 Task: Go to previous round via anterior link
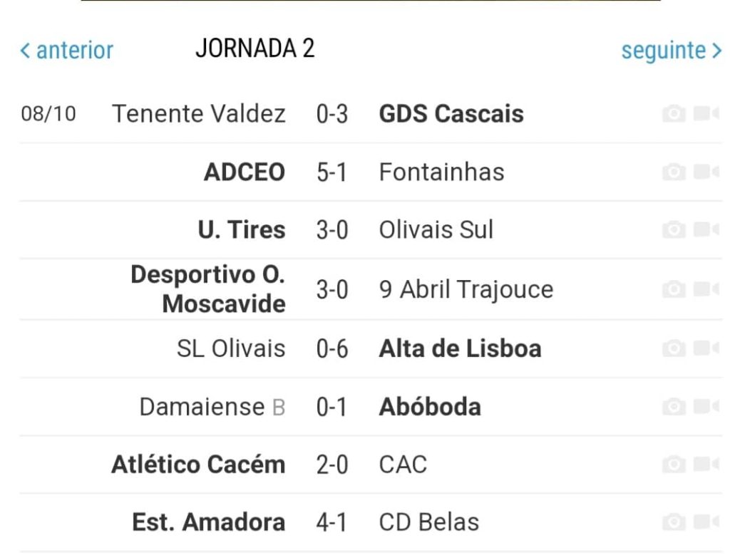point(66,50)
